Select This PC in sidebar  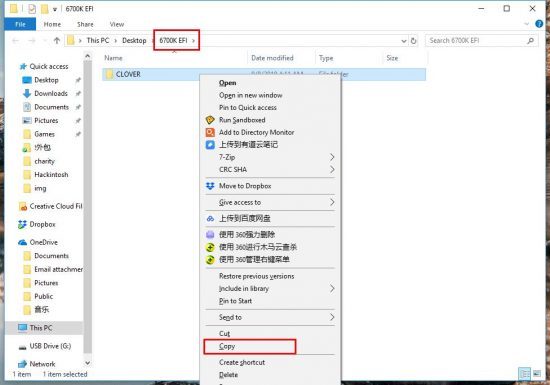41,328
